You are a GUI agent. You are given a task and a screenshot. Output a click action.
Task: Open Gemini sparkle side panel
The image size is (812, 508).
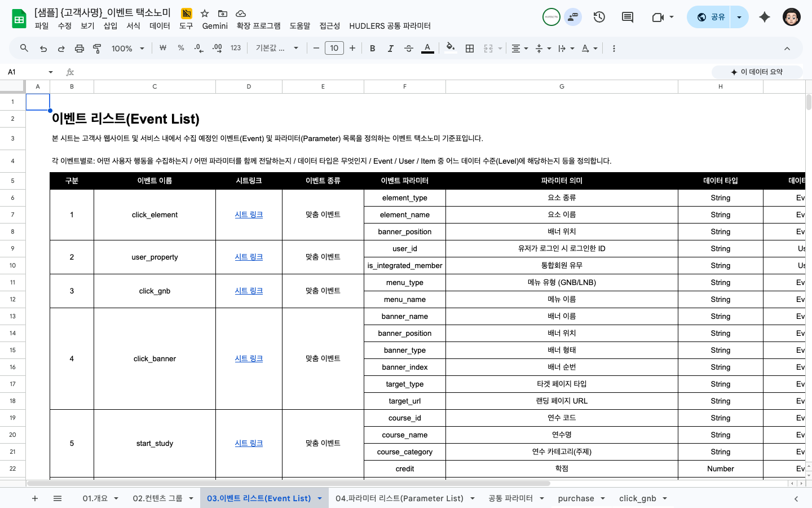pyautogui.click(x=765, y=17)
